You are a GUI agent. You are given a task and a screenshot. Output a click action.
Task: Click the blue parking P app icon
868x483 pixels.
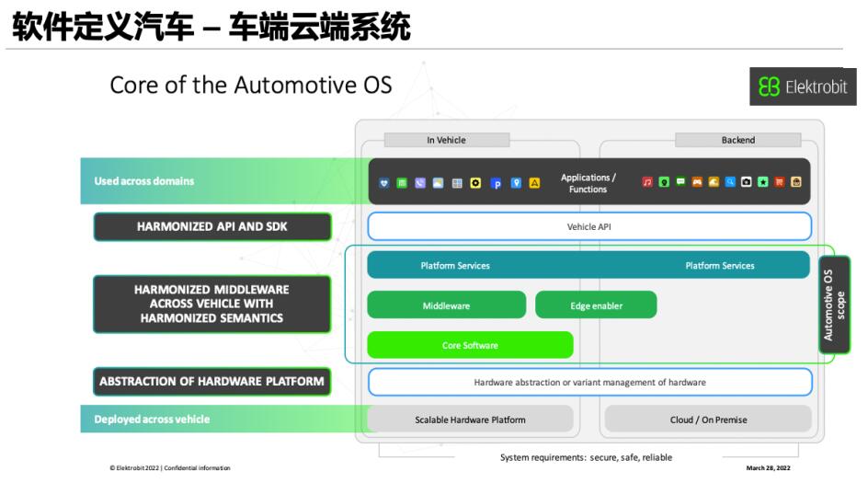pyautogui.click(x=497, y=183)
